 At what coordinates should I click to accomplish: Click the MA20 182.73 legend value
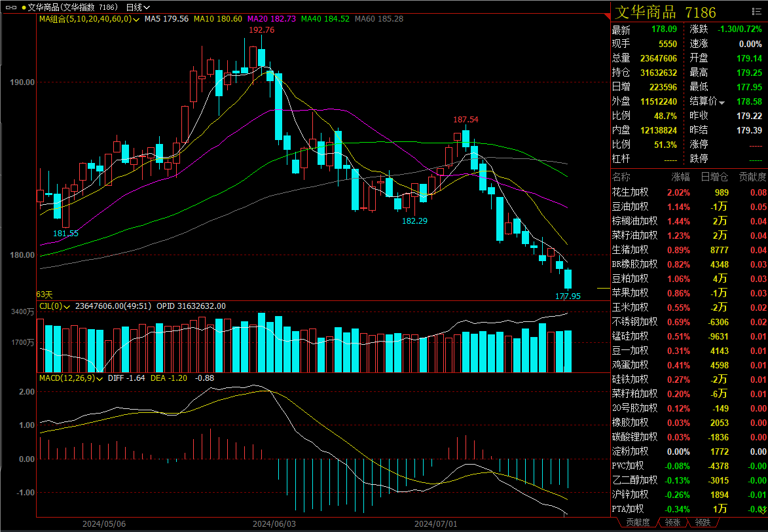[272, 19]
